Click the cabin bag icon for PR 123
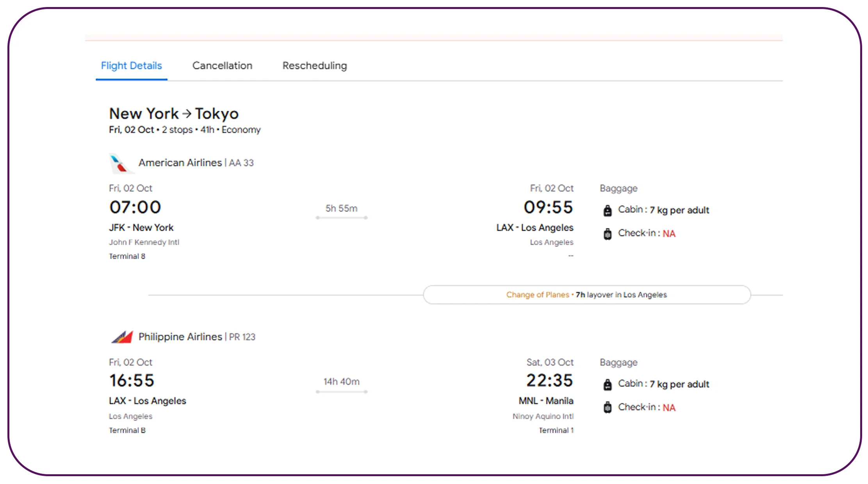Image resolution: width=868 pixels, height=484 pixels. click(x=608, y=384)
